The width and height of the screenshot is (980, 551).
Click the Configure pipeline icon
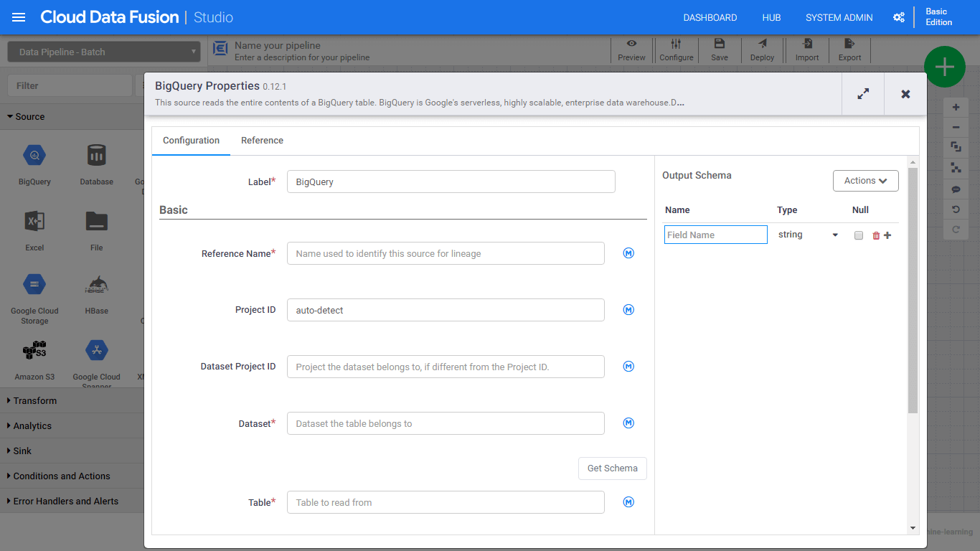pos(676,49)
